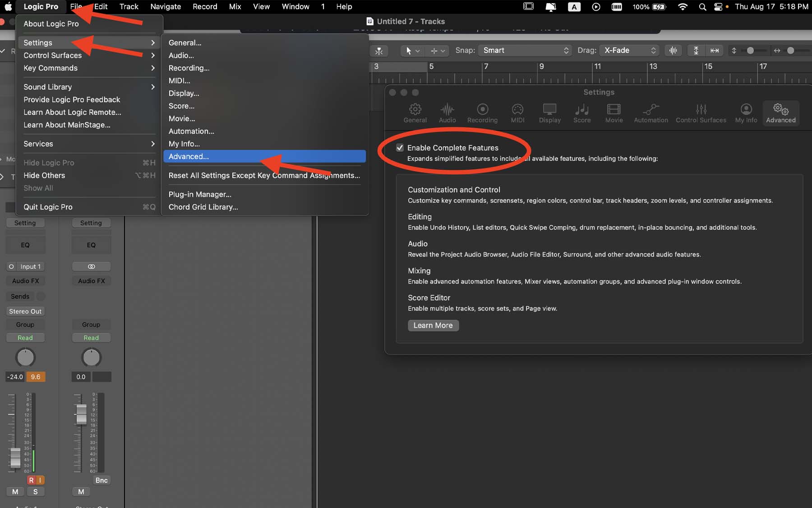Image resolution: width=812 pixels, height=508 pixels.
Task: Click the Stereo Out output button
Action: point(25,311)
